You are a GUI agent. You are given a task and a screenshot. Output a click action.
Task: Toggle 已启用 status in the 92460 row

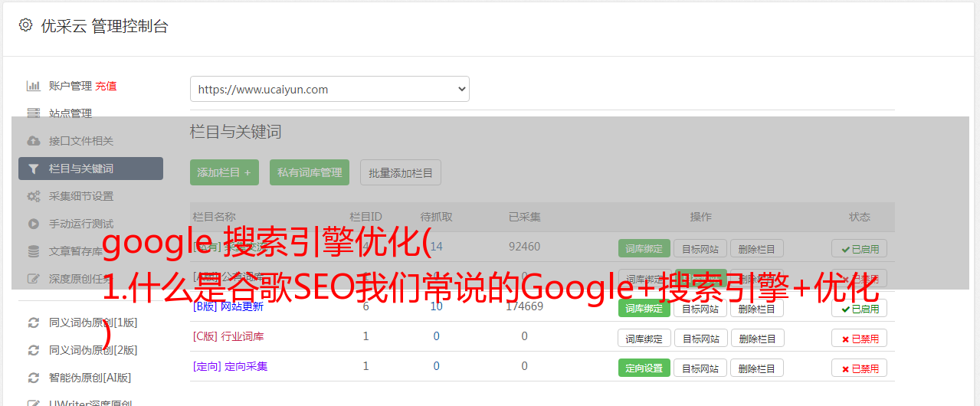click(860, 248)
